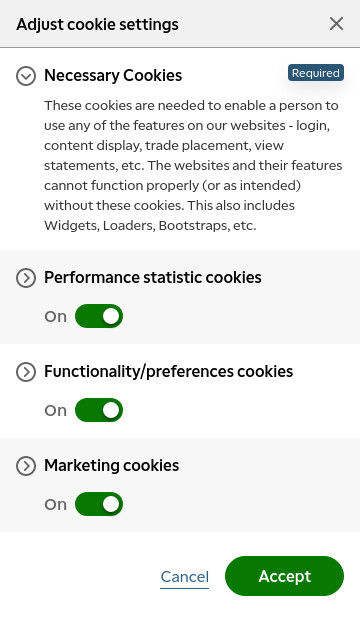Click the Accept button
This screenshot has height=640, width=360.
point(284,576)
